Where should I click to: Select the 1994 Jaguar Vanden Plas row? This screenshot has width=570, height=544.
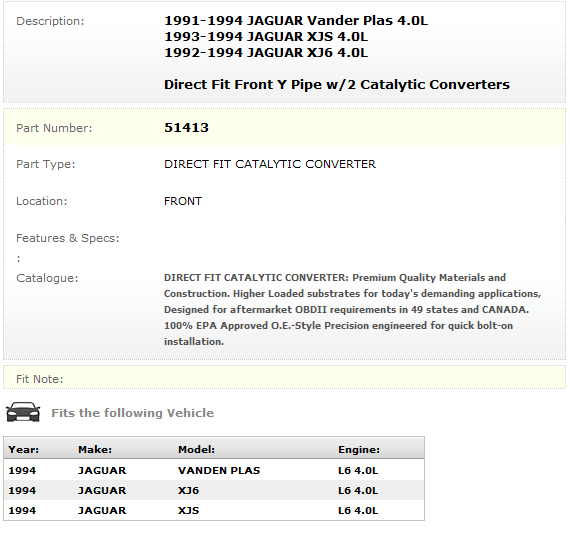[x=214, y=470]
